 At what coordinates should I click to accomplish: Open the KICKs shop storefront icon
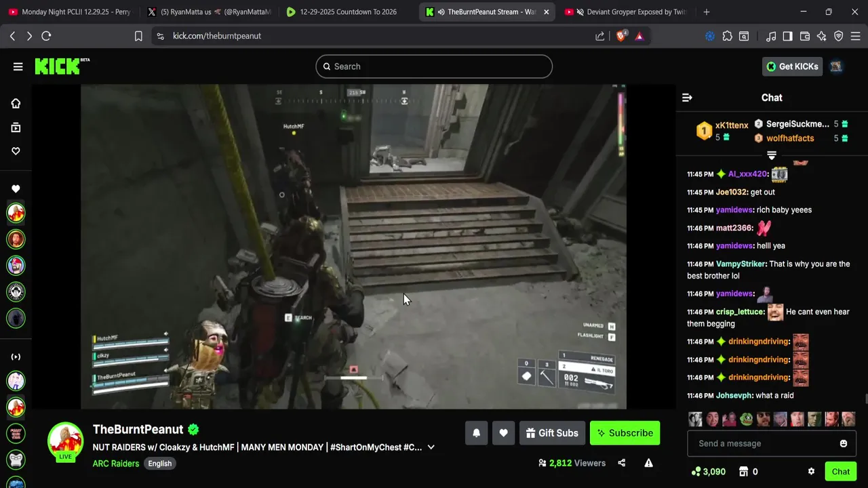pos(743,472)
